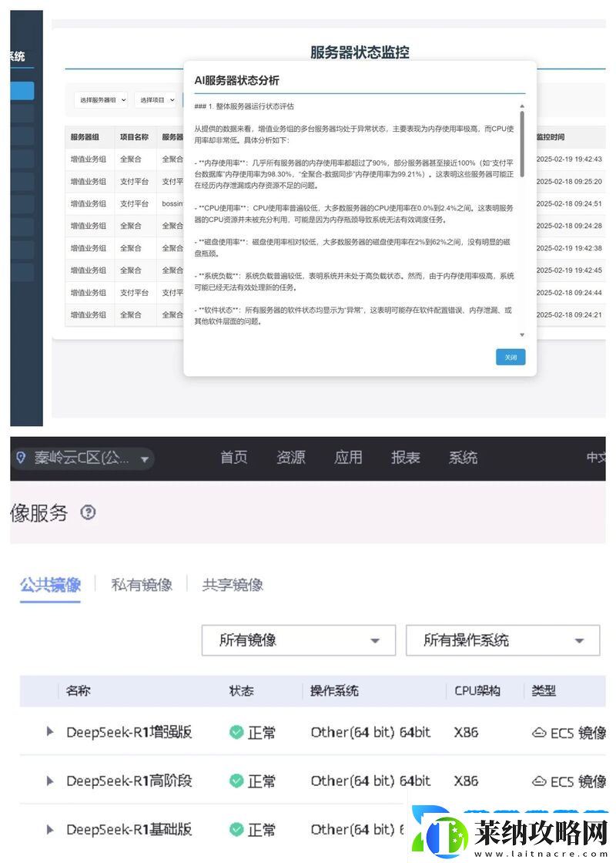Image resolution: width=616 pixels, height=863 pixels.
Task: Open the 所有操作系统 filter dropdown
Action: tap(503, 640)
